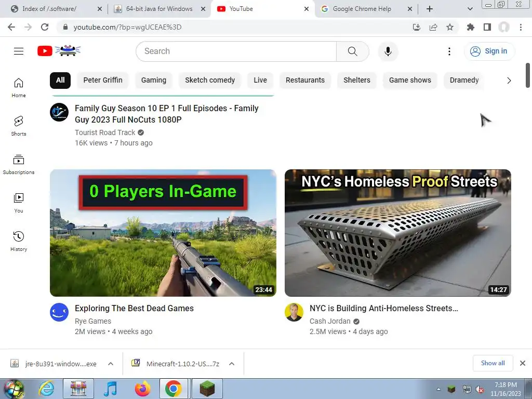532x399 pixels.
Task: Click the YouTube search input field
Action: [x=236, y=51]
